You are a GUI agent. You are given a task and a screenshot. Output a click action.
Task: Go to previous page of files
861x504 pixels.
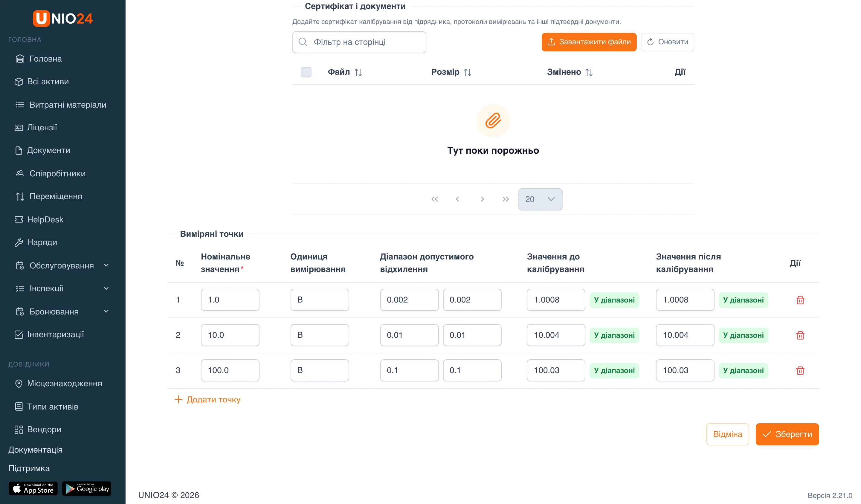(x=457, y=199)
